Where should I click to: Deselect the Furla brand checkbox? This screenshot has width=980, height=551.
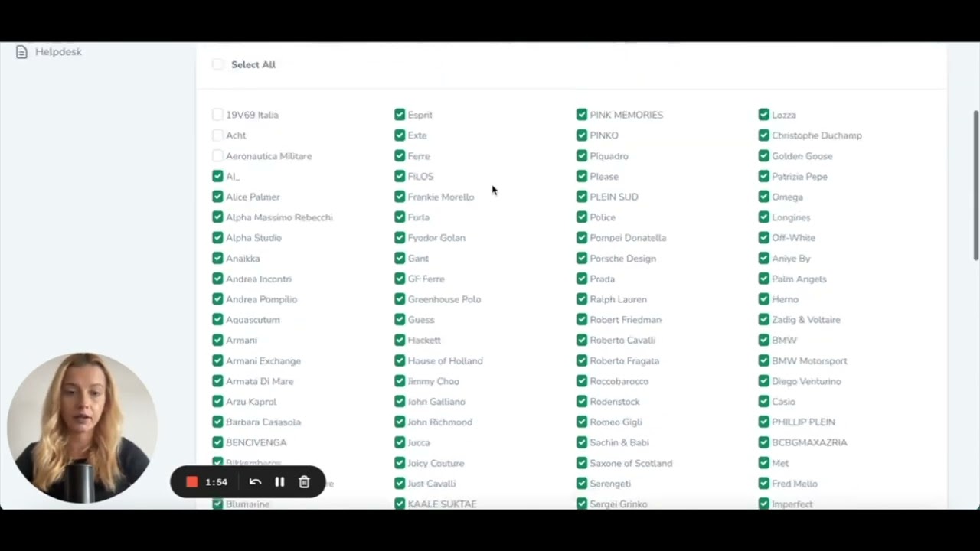[x=400, y=217]
